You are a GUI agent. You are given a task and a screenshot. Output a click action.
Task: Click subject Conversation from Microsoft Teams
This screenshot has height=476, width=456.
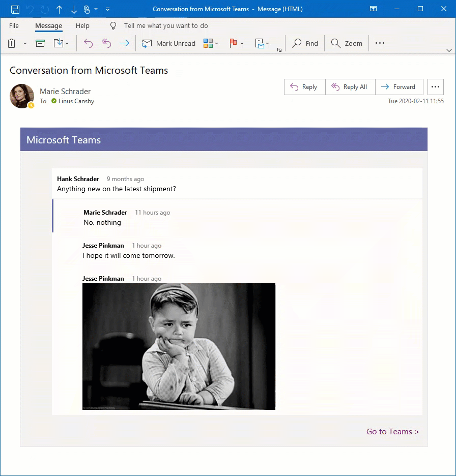(x=89, y=70)
